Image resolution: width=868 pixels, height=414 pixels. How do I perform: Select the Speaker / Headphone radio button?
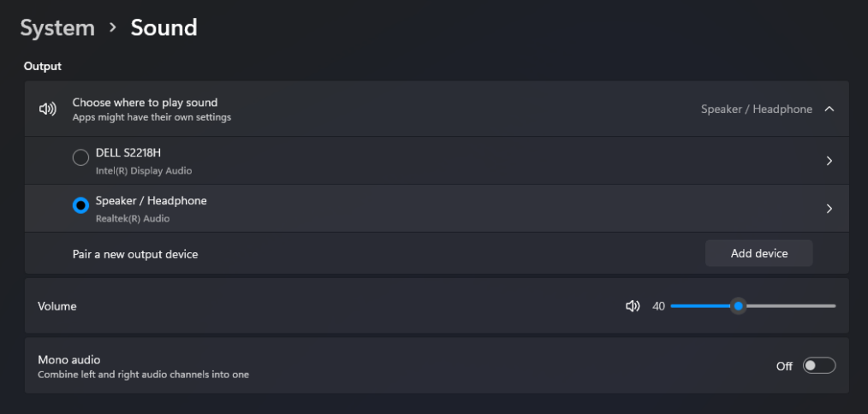click(80, 206)
